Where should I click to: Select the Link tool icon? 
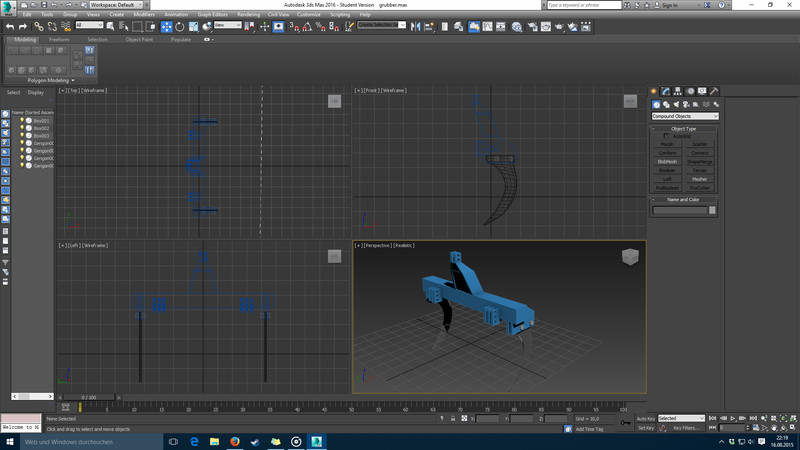(x=38, y=26)
